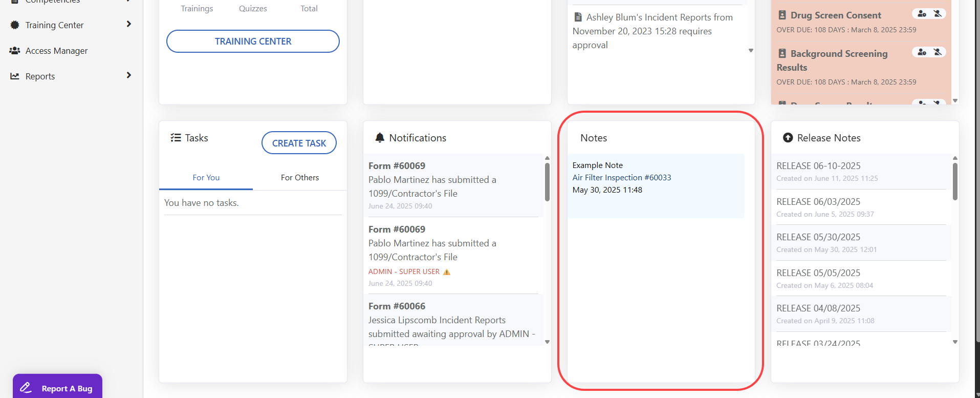Select the For You tasks tab
Image resolution: width=980 pixels, height=398 pixels.
click(x=206, y=178)
